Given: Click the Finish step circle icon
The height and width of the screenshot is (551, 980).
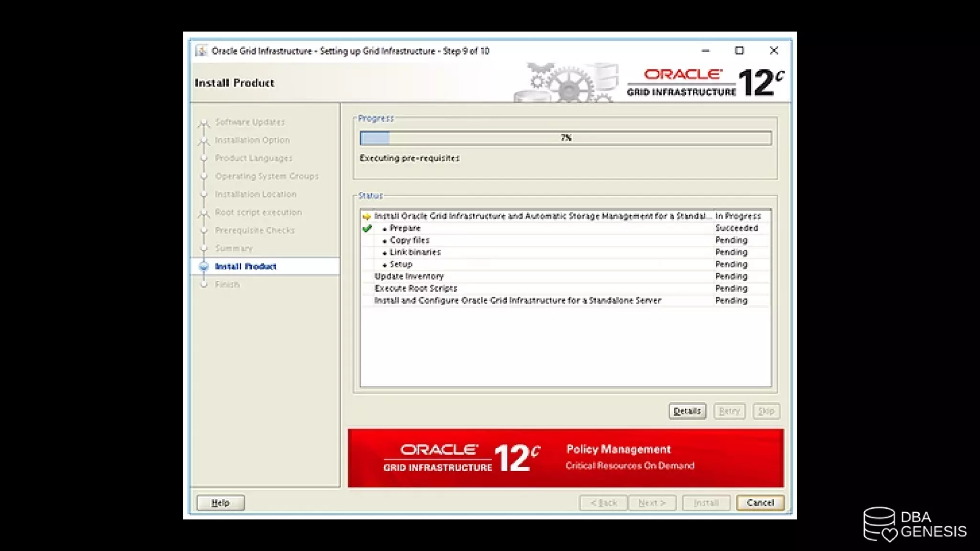Looking at the screenshot, I should tap(204, 285).
